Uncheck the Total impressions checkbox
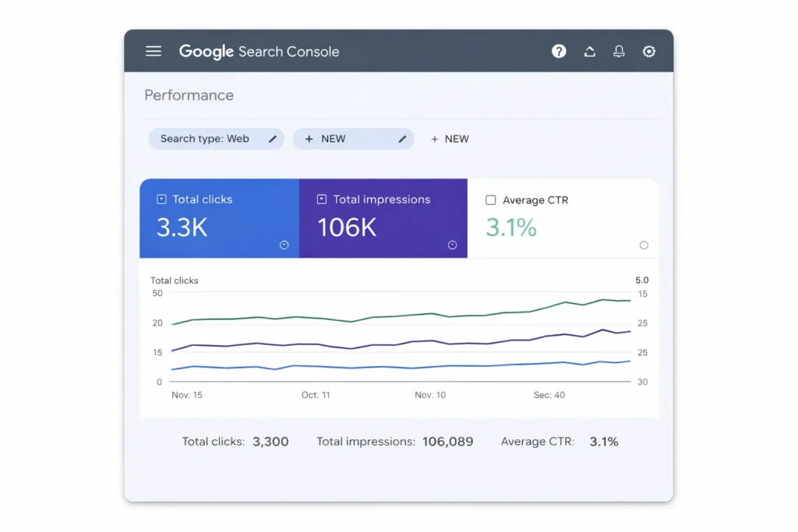The image size is (798, 532). coord(321,199)
